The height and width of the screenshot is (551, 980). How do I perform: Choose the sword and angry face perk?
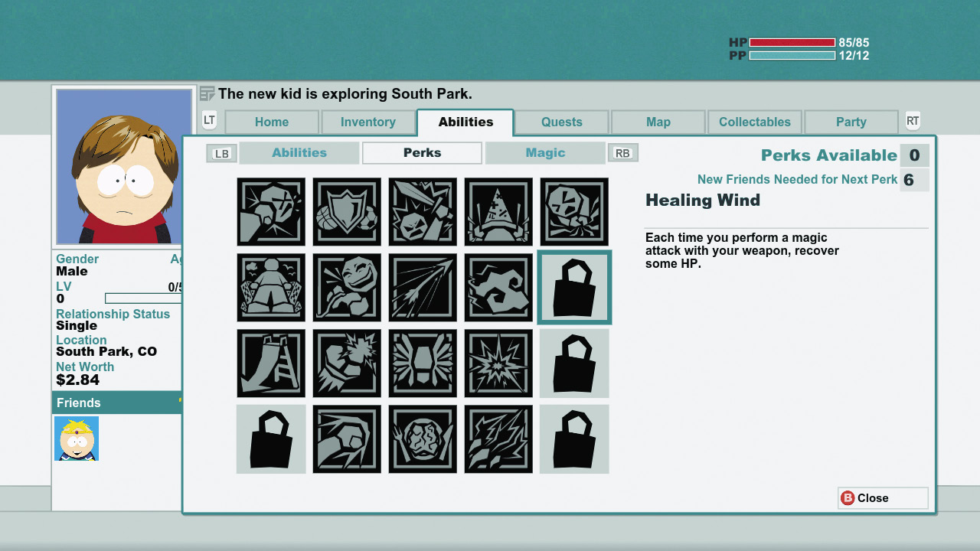[x=423, y=212]
